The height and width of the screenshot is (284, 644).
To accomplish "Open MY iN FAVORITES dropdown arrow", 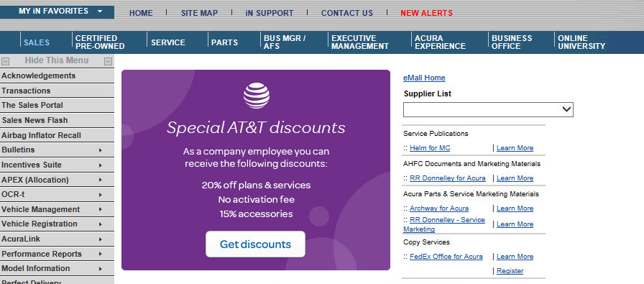I will pyautogui.click(x=100, y=12).
